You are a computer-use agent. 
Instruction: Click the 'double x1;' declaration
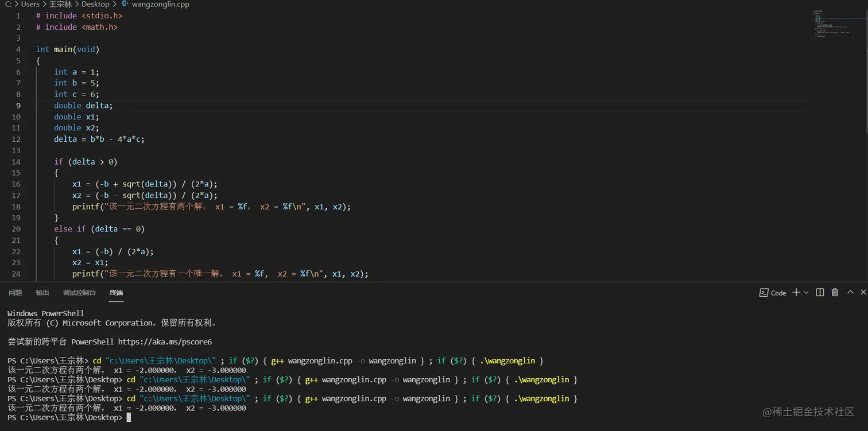point(77,117)
